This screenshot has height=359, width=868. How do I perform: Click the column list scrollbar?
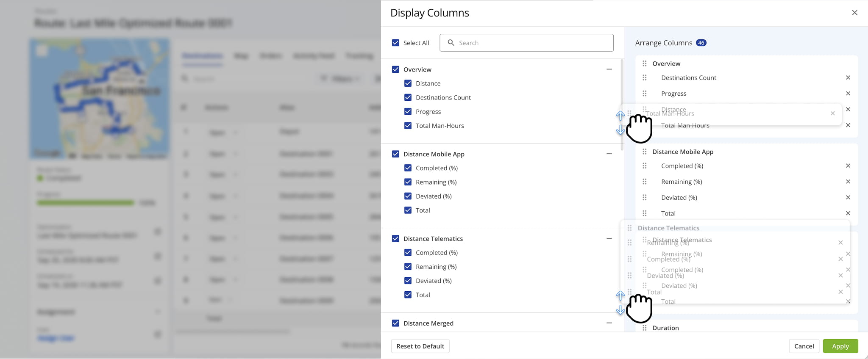(622, 105)
